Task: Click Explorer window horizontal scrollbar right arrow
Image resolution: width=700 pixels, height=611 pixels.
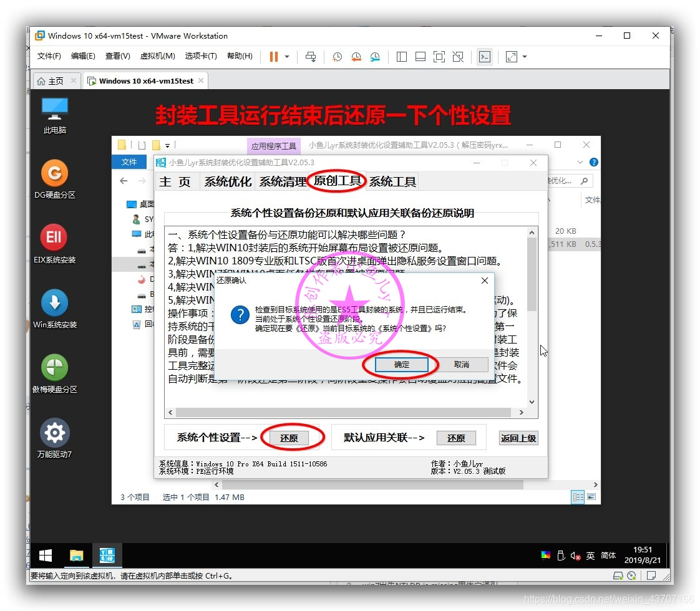Action: coord(595,485)
